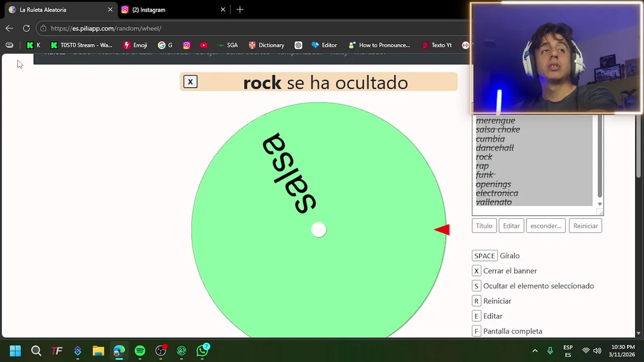This screenshot has height=362, width=644.
Task: Open the Google G bookmark
Action: (x=165, y=45)
